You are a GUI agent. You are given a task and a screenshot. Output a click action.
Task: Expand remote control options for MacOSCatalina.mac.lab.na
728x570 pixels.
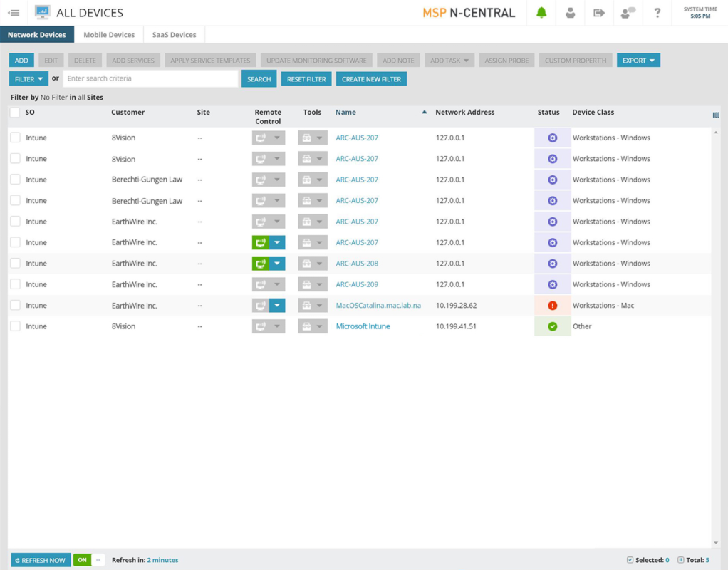pyautogui.click(x=277, y=305)
